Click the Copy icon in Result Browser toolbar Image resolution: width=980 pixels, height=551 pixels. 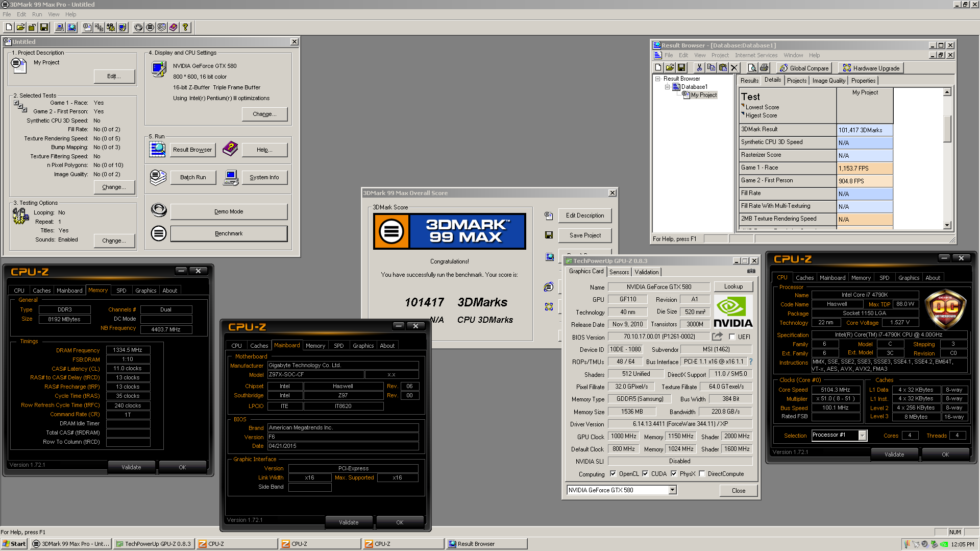(x=711, y=68)
